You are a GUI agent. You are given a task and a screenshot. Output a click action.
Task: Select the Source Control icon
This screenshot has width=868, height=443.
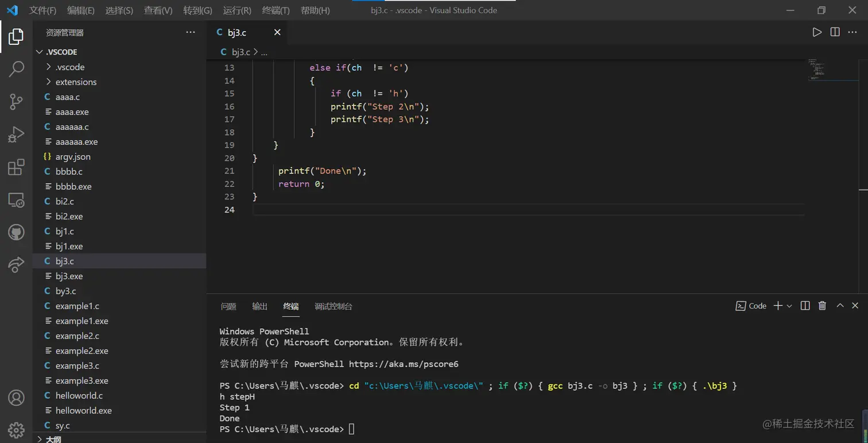pyautogui.click(x=15, y=102)
